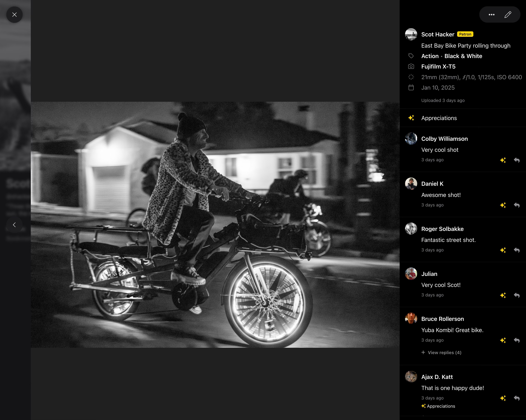Reply to Bruce Rollerson's comment
This screenshot has width=526, height=420.
click(x=517, y=340)
